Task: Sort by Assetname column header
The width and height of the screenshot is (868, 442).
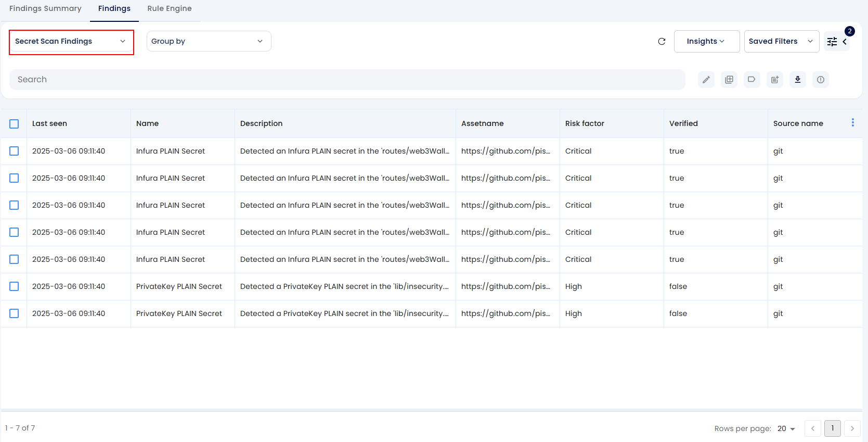Action: (482, 123)
